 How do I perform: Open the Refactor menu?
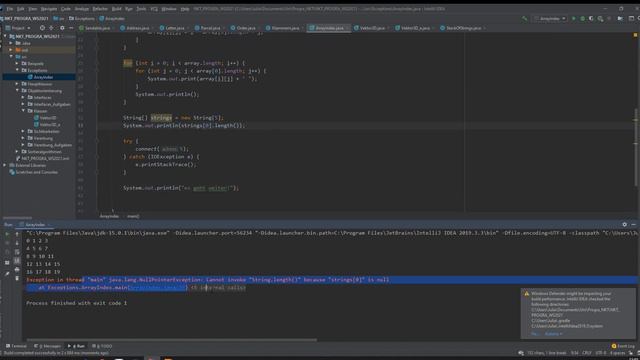100,9
